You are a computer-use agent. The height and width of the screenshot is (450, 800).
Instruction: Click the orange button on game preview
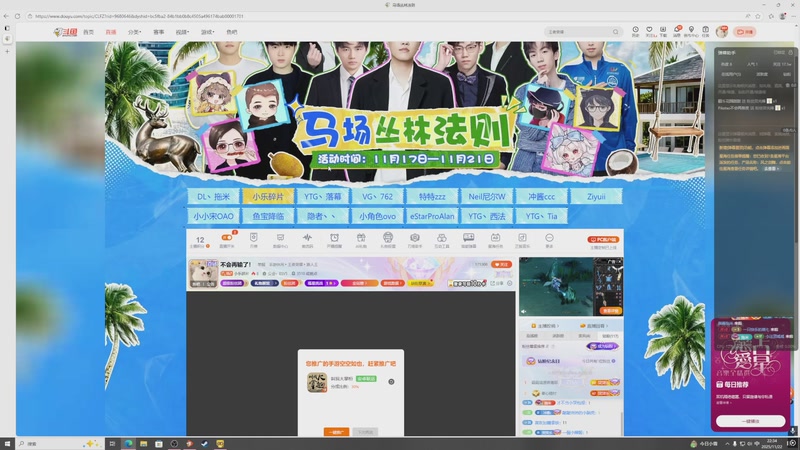point(610,311)
